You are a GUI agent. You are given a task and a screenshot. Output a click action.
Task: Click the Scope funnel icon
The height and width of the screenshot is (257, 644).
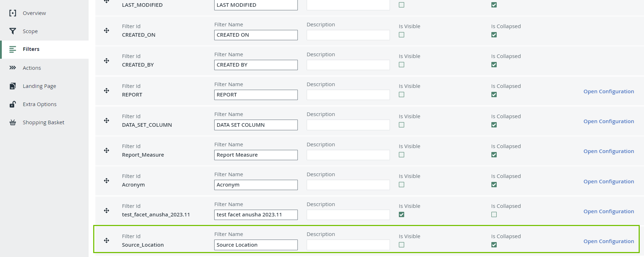click(x=13, y=31)
